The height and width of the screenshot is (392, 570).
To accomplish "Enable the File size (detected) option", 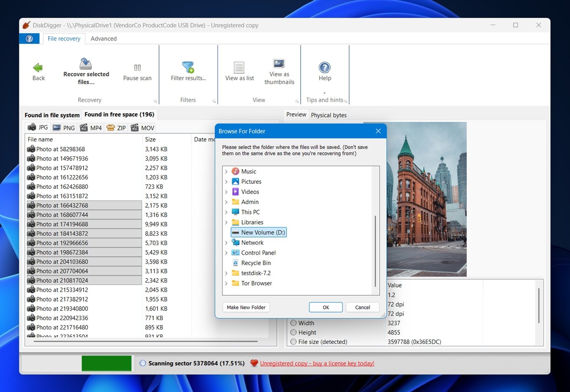I will 293,342.
